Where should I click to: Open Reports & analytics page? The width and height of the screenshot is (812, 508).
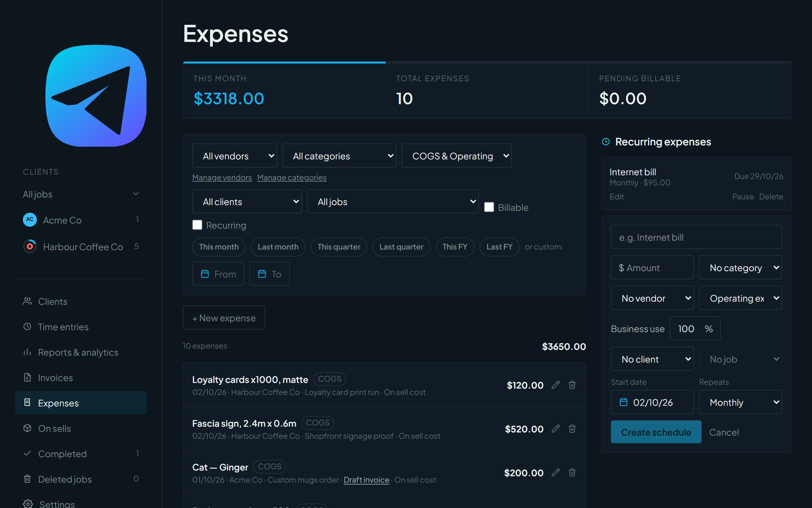coord(81,352)
